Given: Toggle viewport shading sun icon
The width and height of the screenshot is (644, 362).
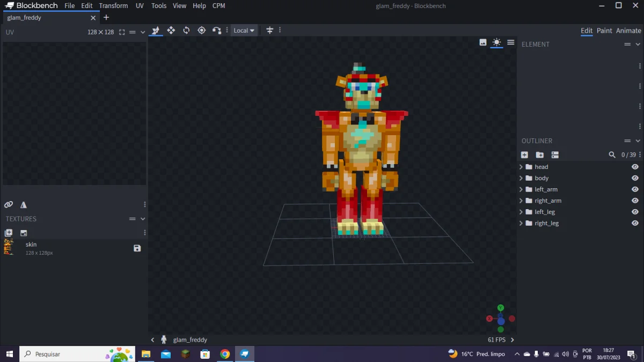Looking at the screenshot, I should pyautogui.click(x=496, y=42).
